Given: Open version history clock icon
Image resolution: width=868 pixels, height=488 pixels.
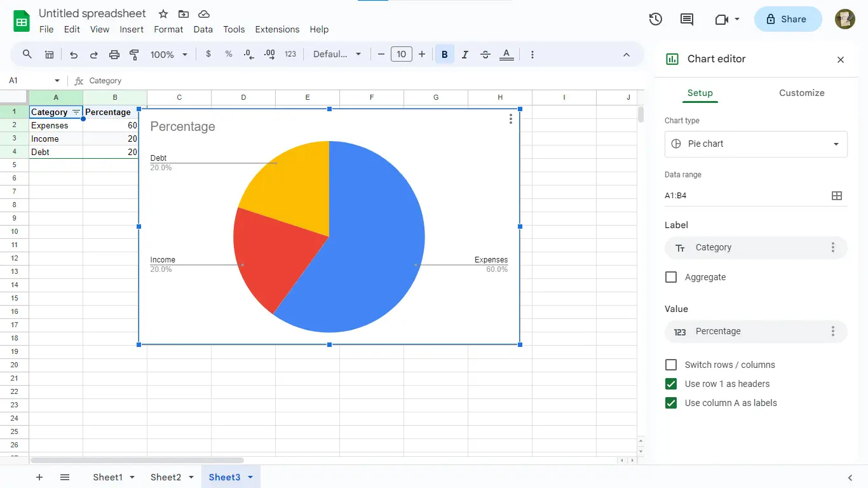Looking at the screenshot, I should pyautogui.click(x=656, y=19).
